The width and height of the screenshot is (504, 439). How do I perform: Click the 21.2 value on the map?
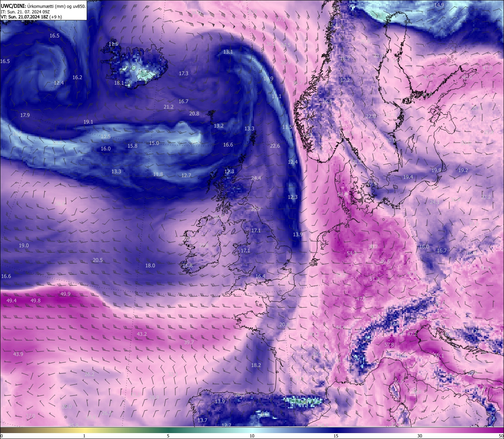tap(169, 107)
